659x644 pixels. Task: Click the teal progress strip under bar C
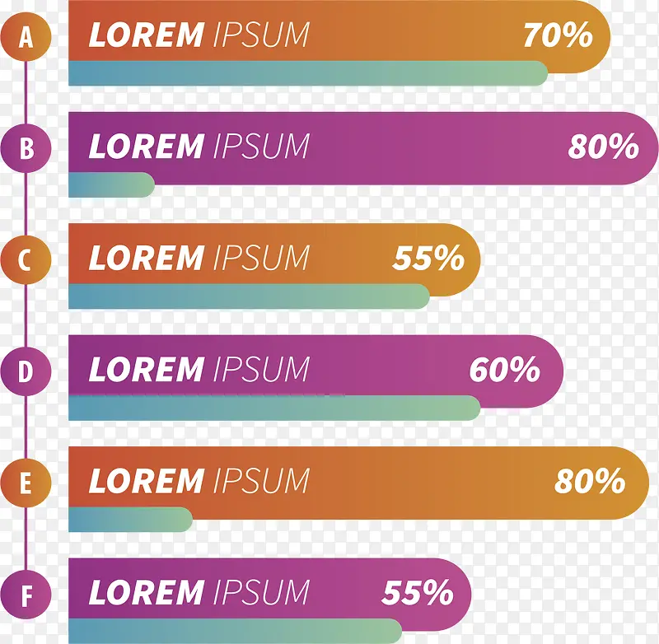(250, 296)
